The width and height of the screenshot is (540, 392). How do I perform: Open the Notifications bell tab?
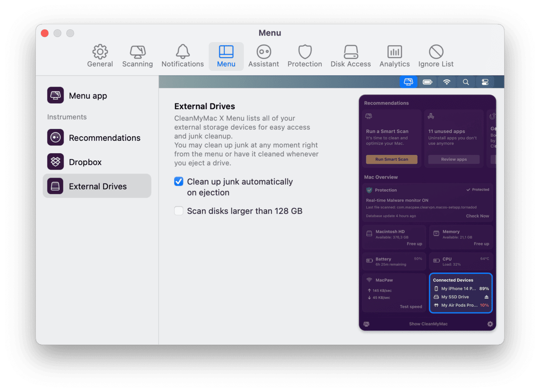(183, 56)
